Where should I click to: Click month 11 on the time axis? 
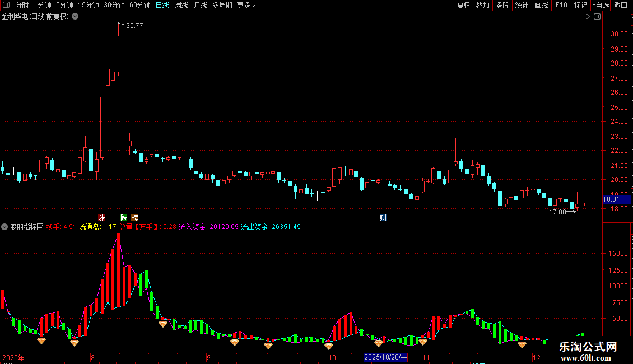click(426, 357)
